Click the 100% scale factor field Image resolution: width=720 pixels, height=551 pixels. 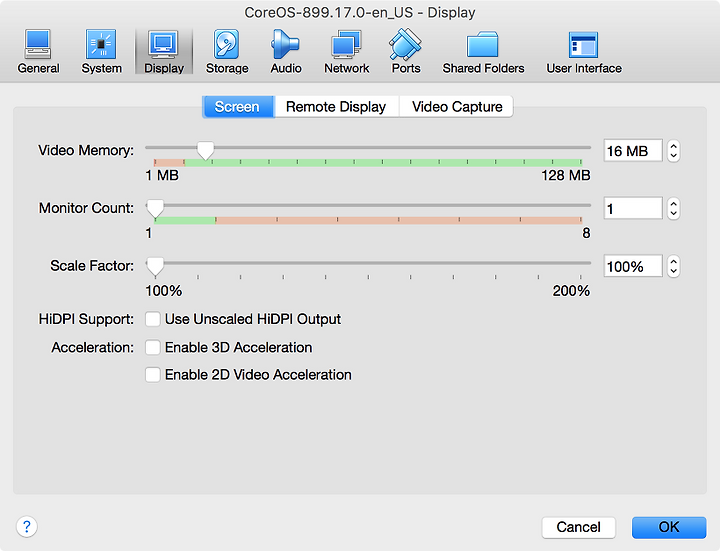coord(633,266)
